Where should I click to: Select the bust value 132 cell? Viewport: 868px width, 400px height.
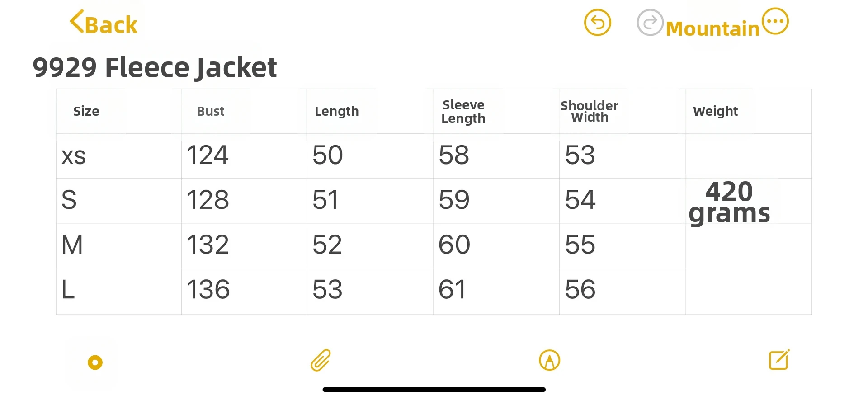(244, 245)
